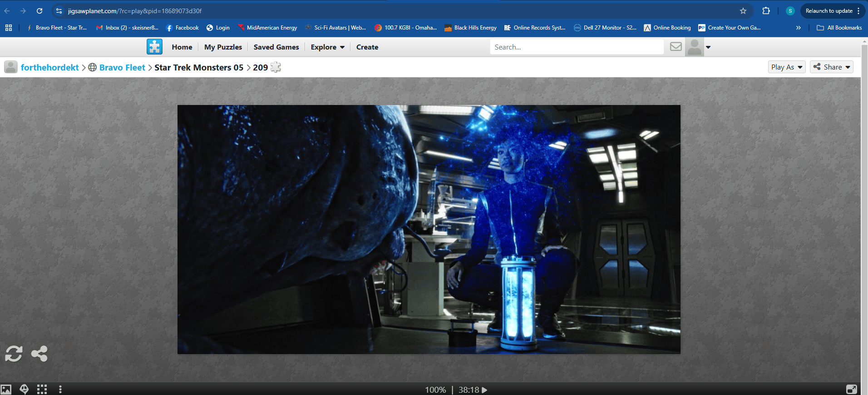868x395 pixels.
Task: Open the Chrome apps grid icon
Action: click(9, 28)
